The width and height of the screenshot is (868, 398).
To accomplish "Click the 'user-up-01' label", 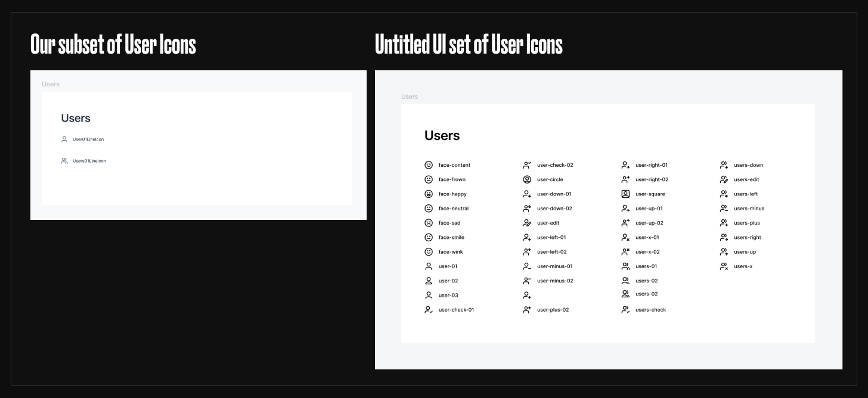I will (649, 209).
